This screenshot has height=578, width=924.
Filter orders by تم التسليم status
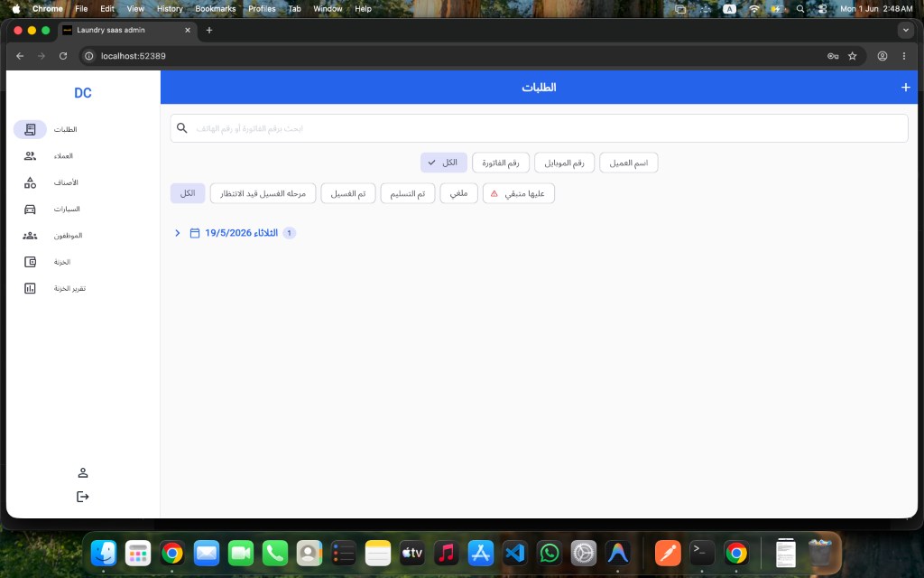(x=408, y=193)
